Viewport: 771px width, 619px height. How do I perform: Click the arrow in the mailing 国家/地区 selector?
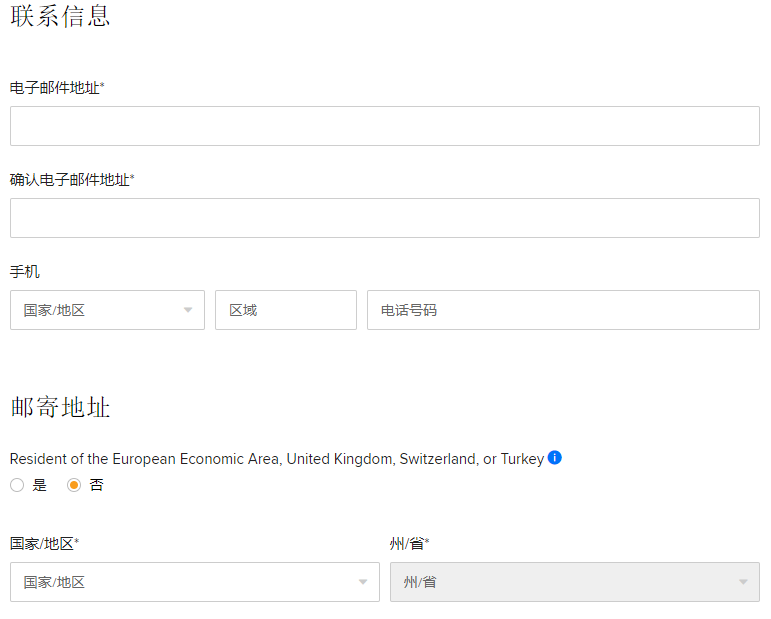point(363,582)
